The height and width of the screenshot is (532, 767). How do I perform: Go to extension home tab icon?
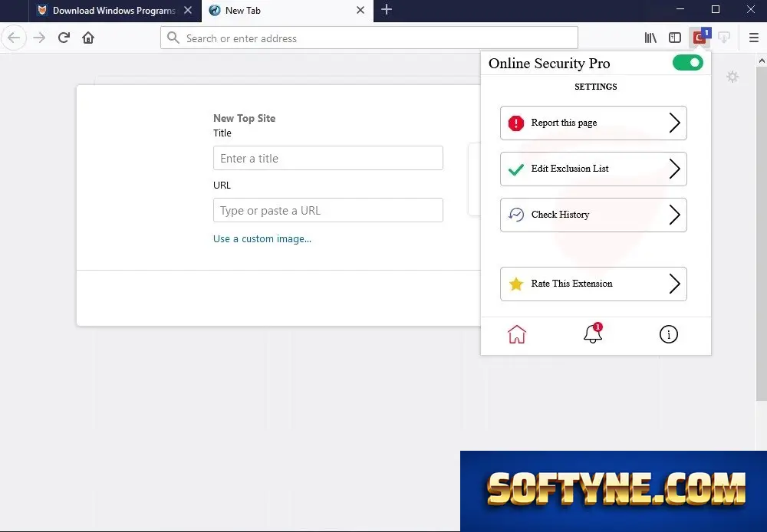coord(516,334)
